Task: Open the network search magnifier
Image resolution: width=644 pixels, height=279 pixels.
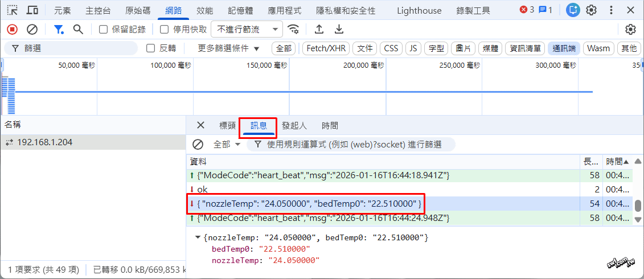Action: click(78, 29)
